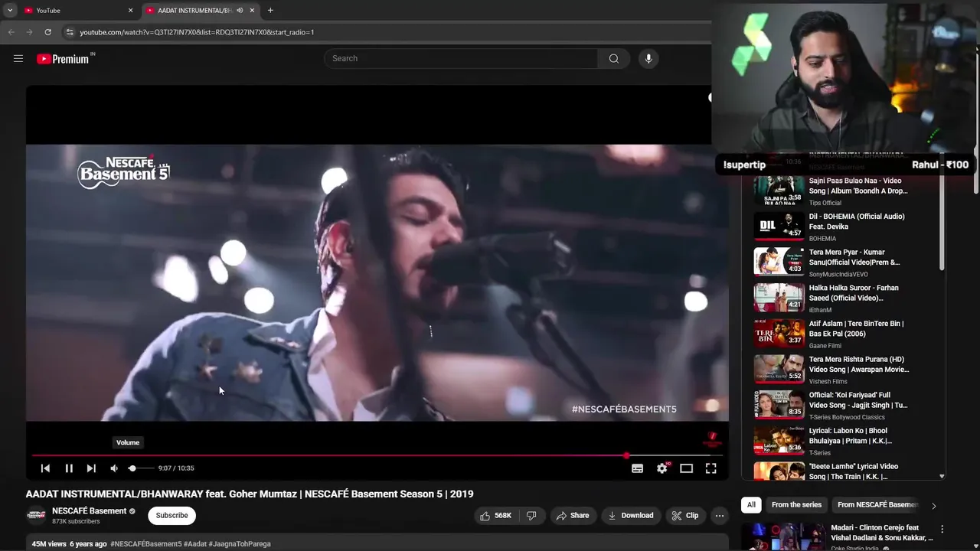
Task: Open Madari Clinton Cerejo suggested video
Action: click(841, 536)
